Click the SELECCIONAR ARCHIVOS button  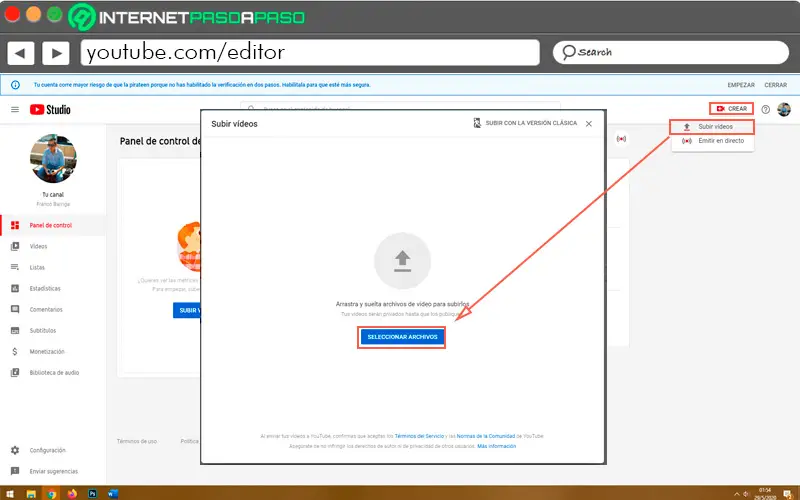pos(402,337)
